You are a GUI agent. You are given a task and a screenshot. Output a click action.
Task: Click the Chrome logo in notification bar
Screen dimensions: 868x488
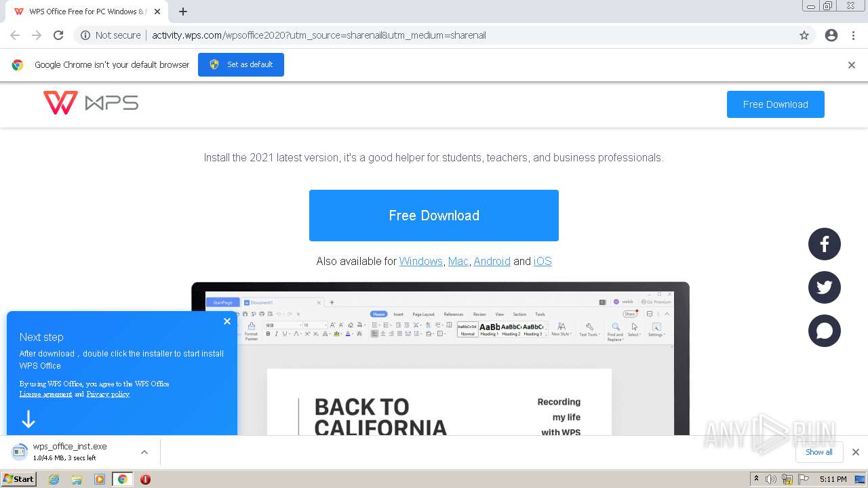coord(18,65)
